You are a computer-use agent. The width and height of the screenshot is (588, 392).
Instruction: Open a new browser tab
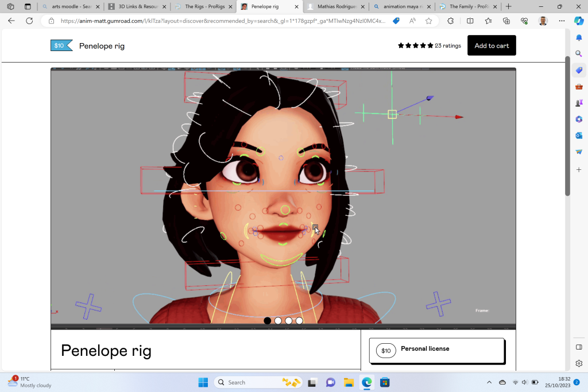[509, 6]
